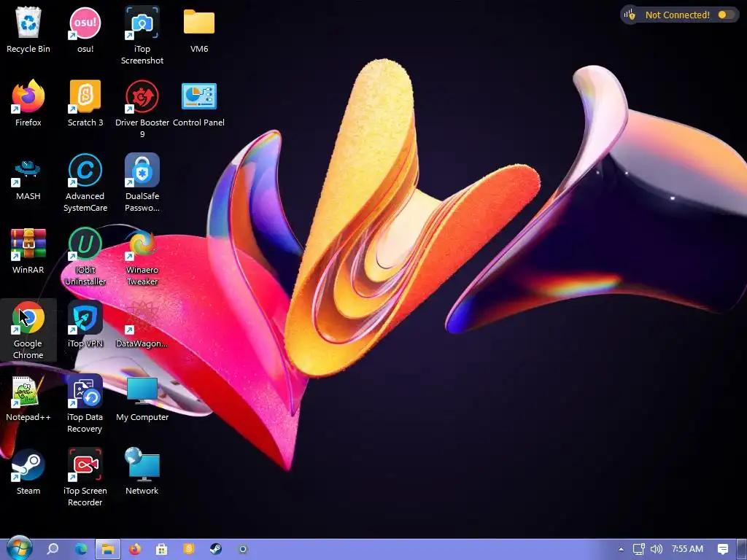Toggle the VPN Not Connected switch
747x560 pixels.
coord(726,15)
